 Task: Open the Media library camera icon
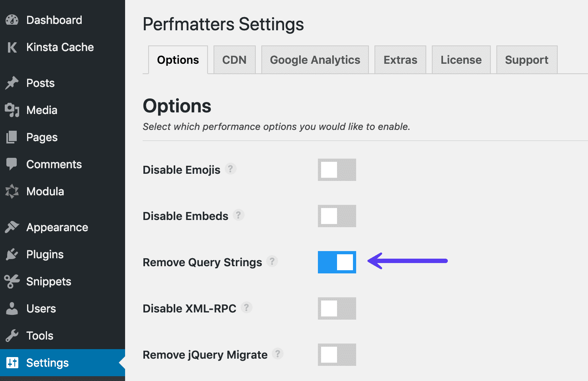tap(12, 110)
